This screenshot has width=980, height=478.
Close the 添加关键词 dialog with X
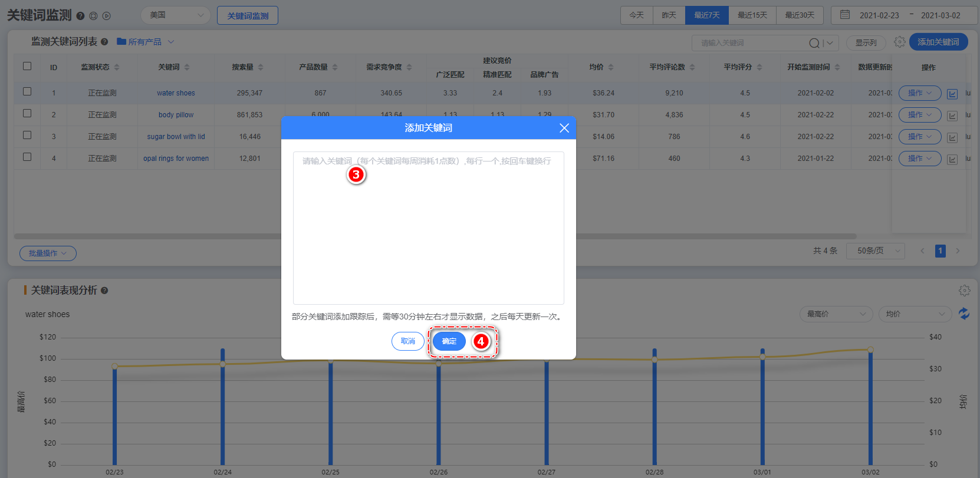[x=564, y=128]
